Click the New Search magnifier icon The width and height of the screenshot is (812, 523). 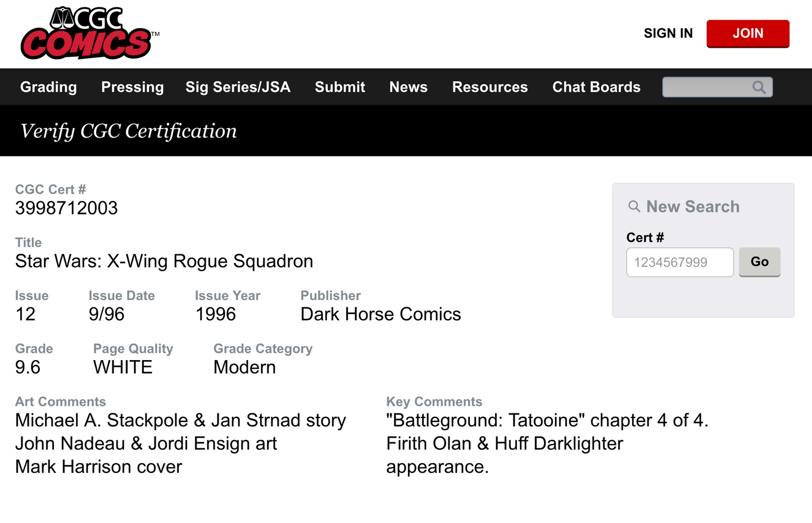pyautogui.click(x=634, y=207)
